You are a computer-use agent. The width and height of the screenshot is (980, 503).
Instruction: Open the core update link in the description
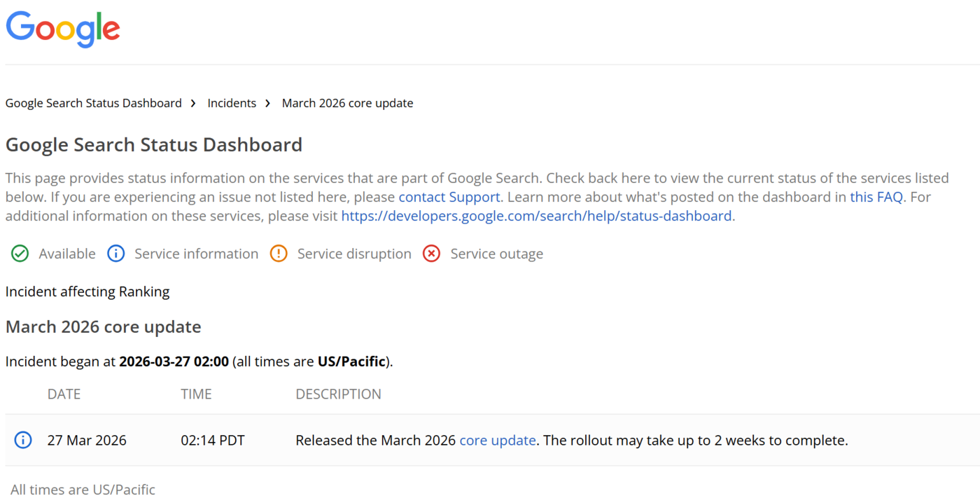click(x=497, y=440)
